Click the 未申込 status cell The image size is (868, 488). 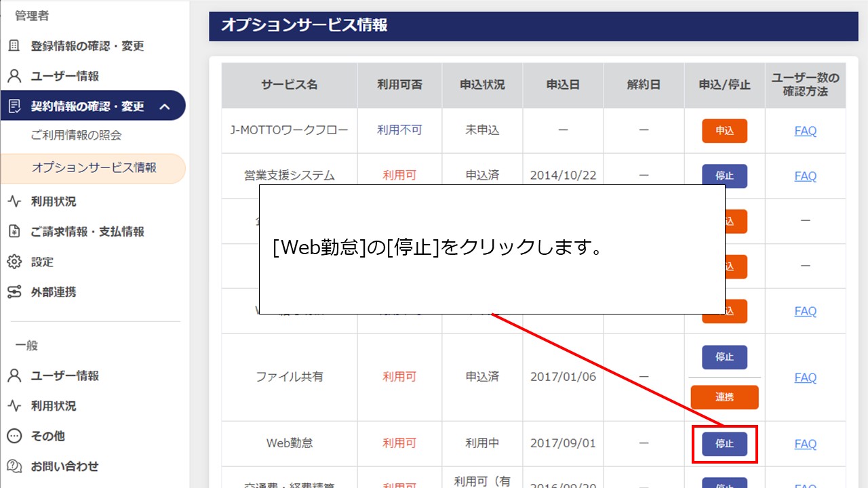482,130
